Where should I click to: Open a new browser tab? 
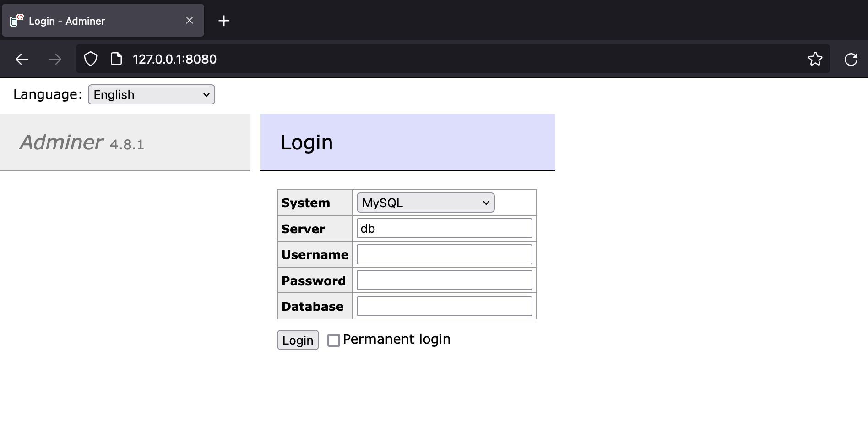coord(224,20)
